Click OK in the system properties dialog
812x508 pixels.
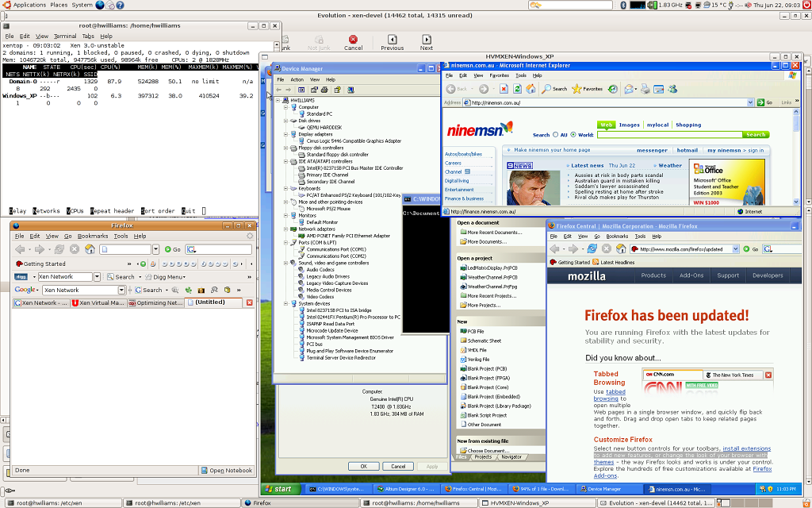pyautogui.click(x=363, y=466)
